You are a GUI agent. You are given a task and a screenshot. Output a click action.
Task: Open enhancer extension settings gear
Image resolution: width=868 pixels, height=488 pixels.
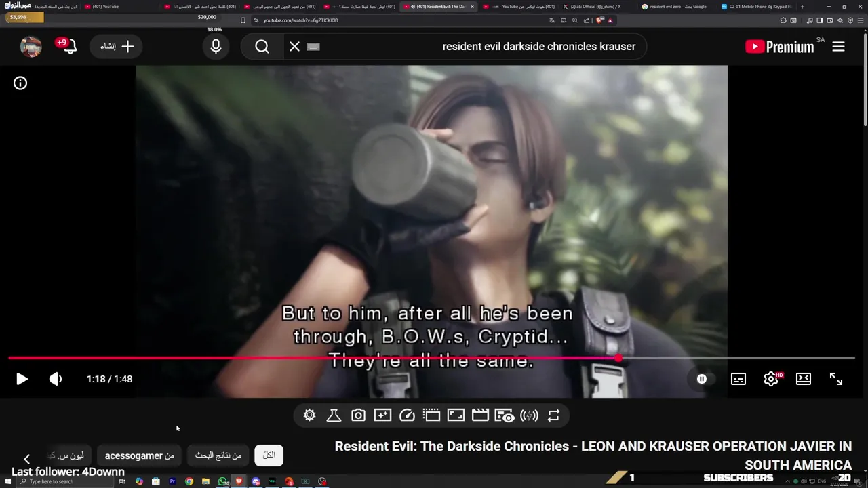click(309, 415)
